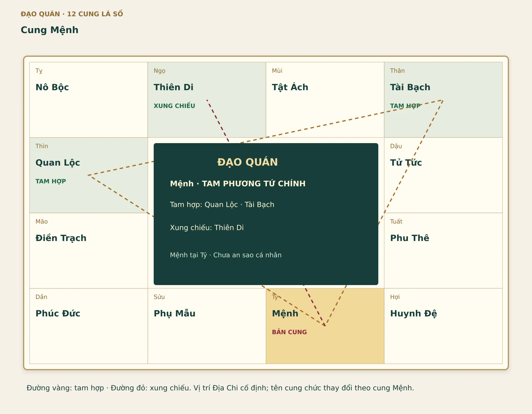
Task: Click the Hợi branch label
Action: [x=395, y=297]
